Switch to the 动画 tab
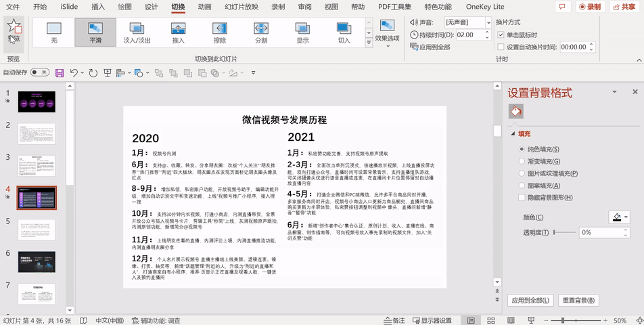 pos(204,7)
